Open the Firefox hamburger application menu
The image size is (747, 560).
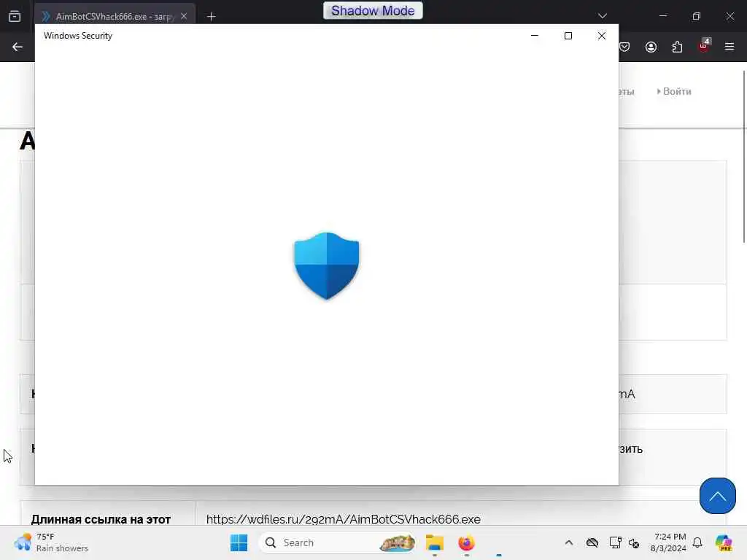coord(729,47)
